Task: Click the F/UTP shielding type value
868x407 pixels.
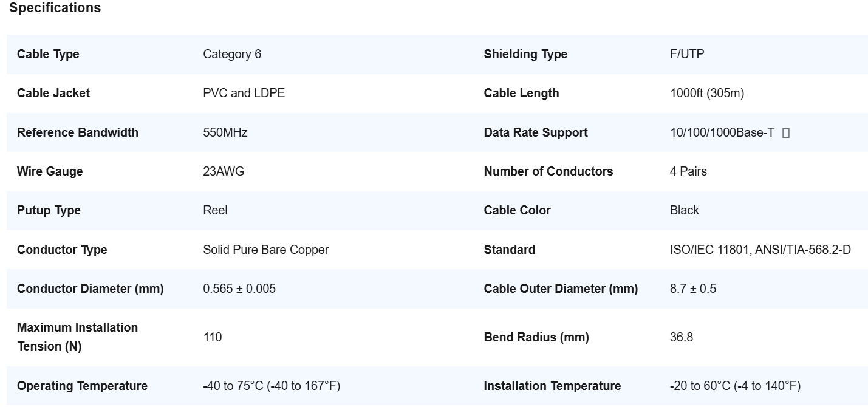Action: point(687,54)
